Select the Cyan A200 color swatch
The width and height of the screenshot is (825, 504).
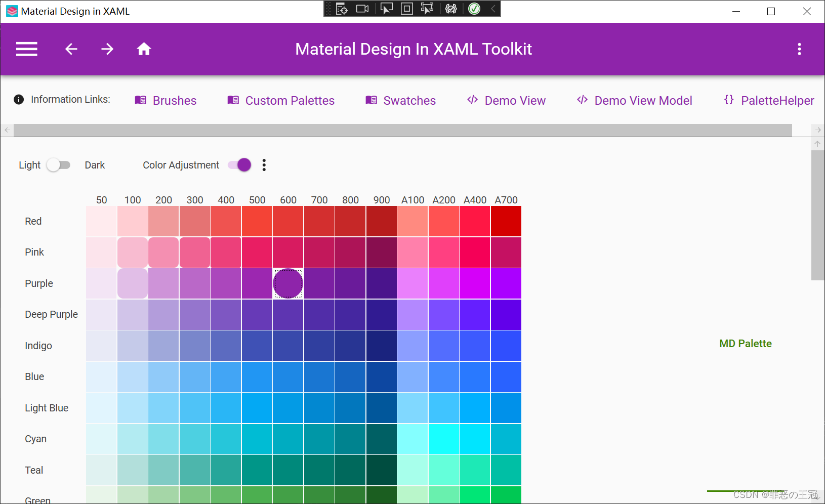(x=444, y=439)
